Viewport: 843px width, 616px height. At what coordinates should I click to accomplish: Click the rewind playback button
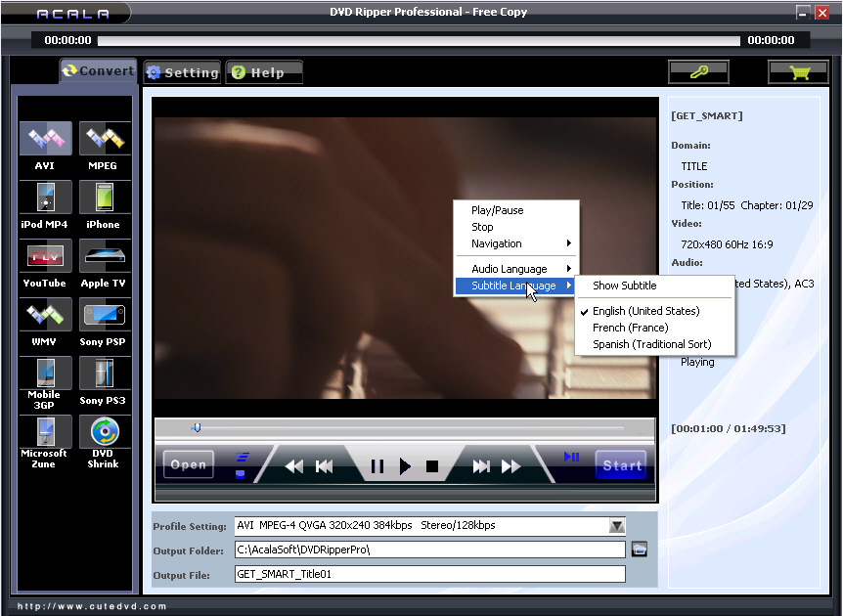[294, 466]
